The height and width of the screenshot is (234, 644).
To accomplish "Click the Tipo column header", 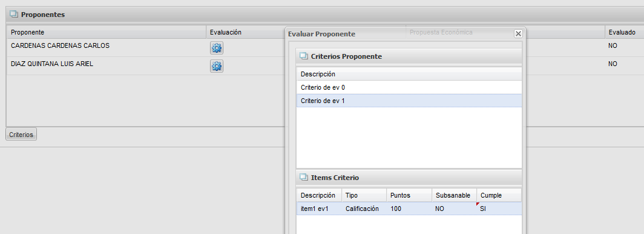I will tap(364, 195).
